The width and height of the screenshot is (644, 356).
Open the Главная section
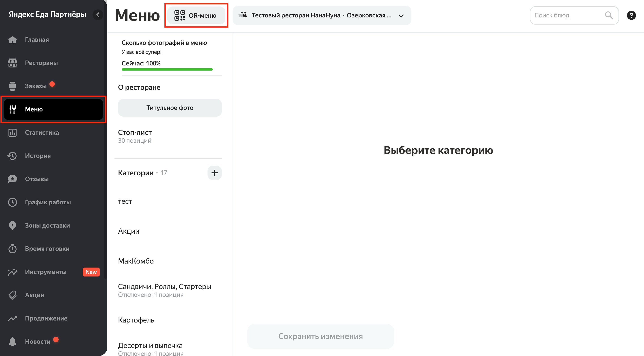(53, 40)
